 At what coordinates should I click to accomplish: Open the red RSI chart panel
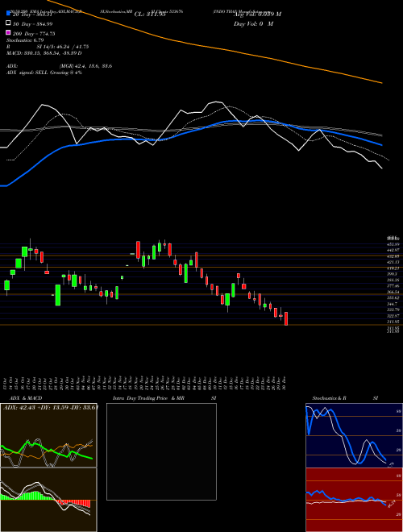(355, 500)
